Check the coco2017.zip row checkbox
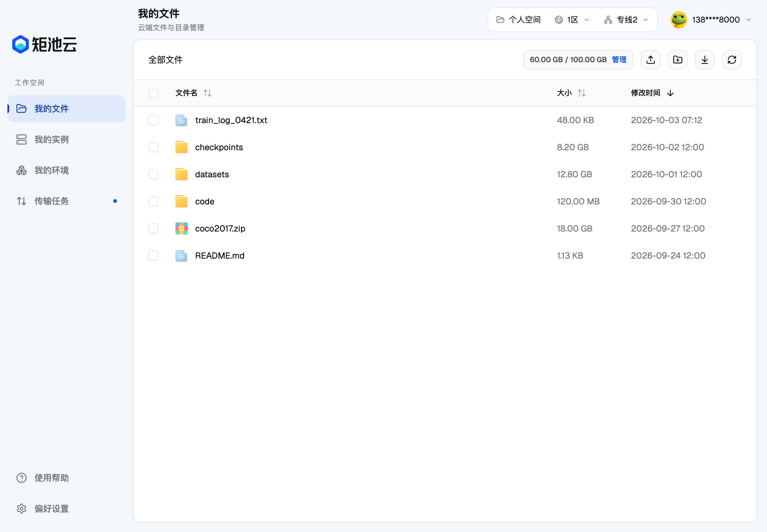Image resolution: width=767 pixels, height=532 pixels. [153, 228]
